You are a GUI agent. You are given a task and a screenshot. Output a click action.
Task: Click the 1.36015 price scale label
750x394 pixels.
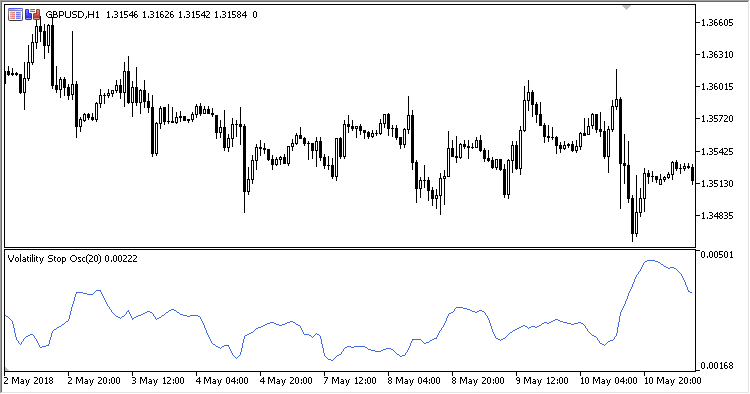[x=717, y=87]
